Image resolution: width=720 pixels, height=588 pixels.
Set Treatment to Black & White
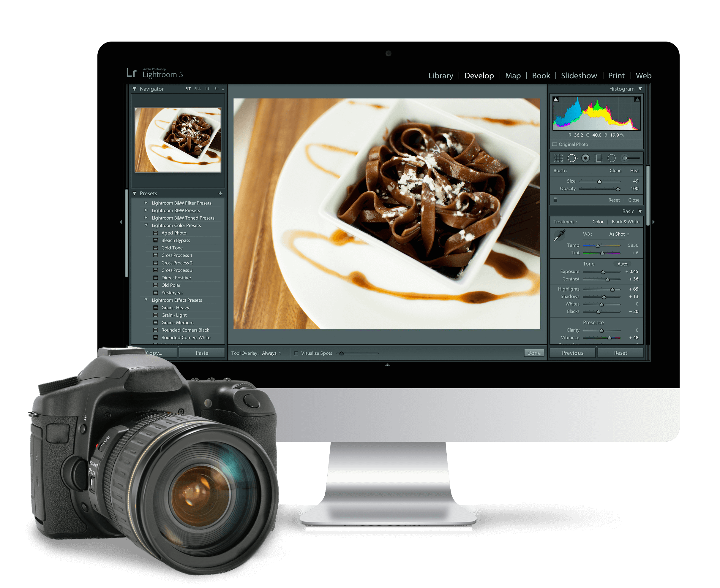(626, 222)
